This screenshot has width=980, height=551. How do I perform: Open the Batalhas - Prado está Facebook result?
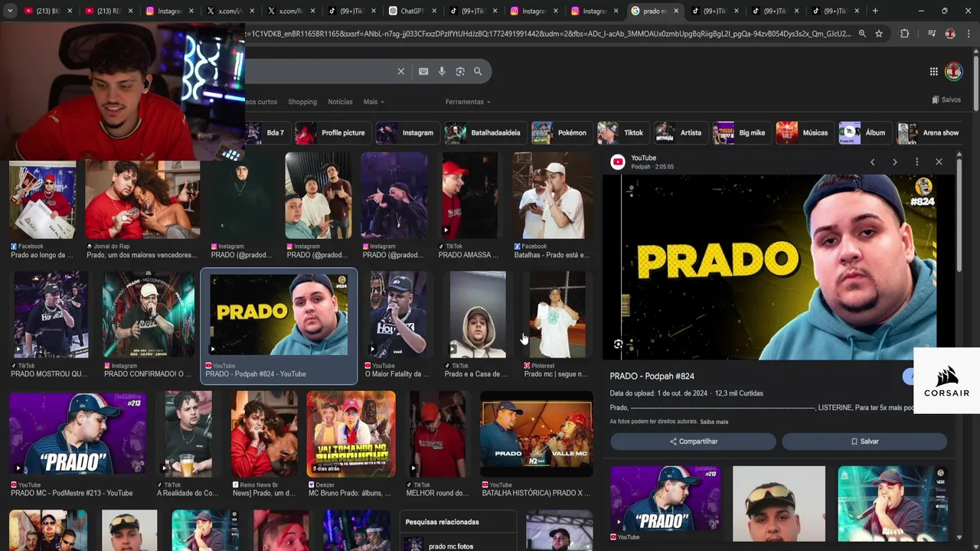click(x=553, y=206)
